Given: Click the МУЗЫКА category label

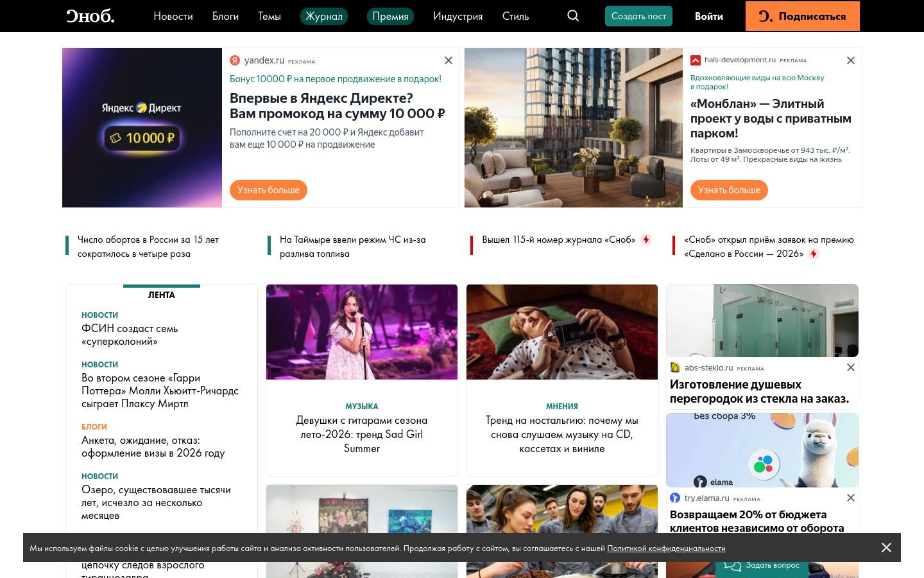Looking at the screenshot, I should click(x=362, y=406).
